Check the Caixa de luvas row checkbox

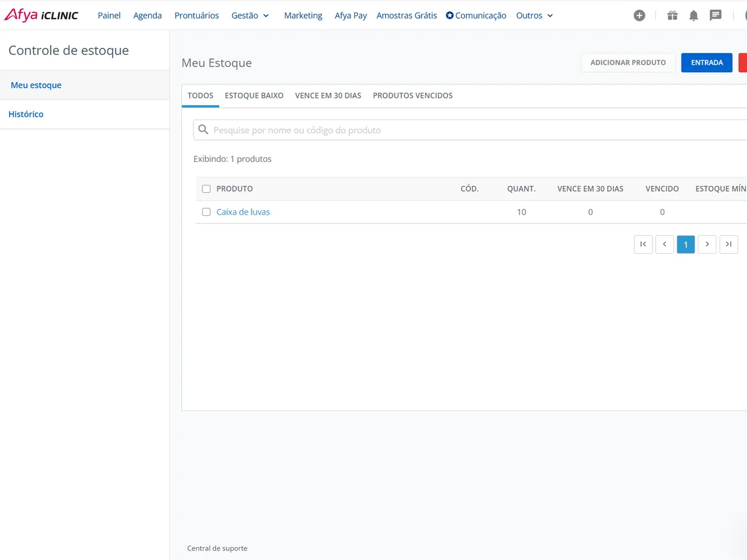tap(207, 212)
